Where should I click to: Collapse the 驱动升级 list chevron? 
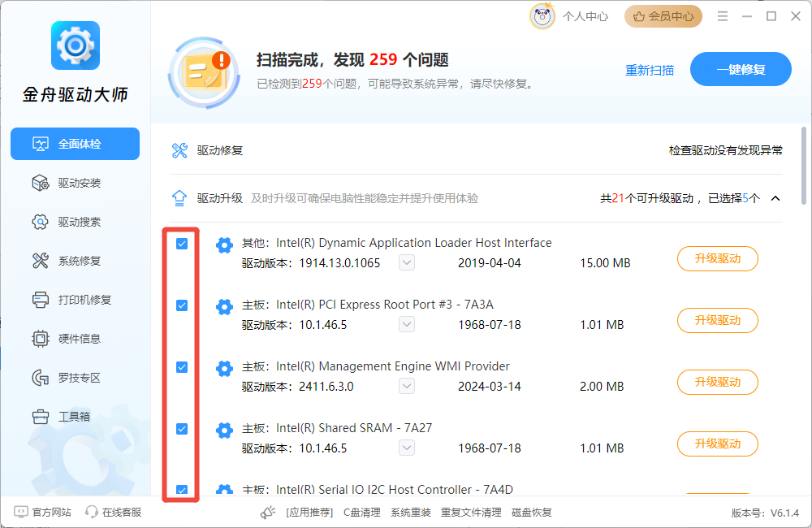[x=775, y=198]
